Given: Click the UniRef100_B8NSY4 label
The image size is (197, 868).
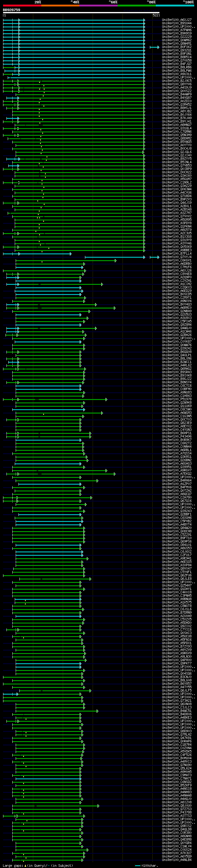Looking at the screenshot, I should [x=177, y=382].
